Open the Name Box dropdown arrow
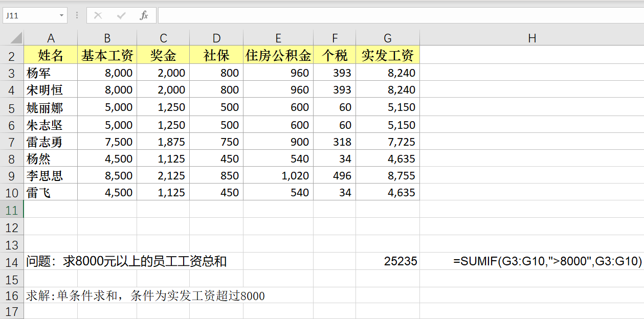This screenshot has height=319, width=644. tap(62, 15)
